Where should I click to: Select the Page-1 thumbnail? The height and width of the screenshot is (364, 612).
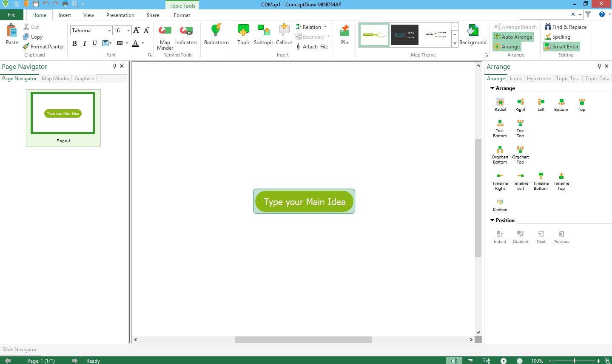tap(63, 118)
